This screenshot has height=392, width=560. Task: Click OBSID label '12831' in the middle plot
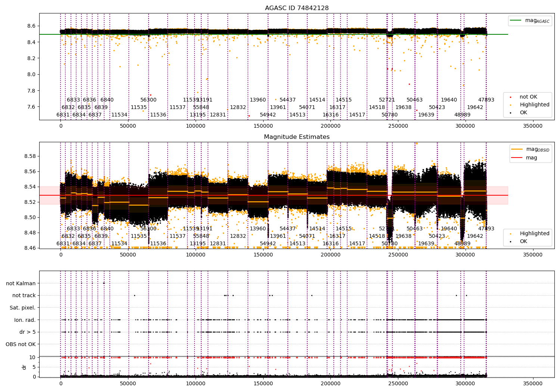click(218, 244)
